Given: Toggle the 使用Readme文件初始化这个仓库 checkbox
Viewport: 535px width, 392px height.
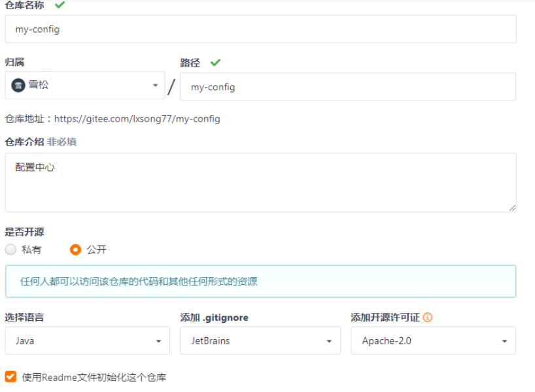Looking at the screenshot, I should pos(10,377).
